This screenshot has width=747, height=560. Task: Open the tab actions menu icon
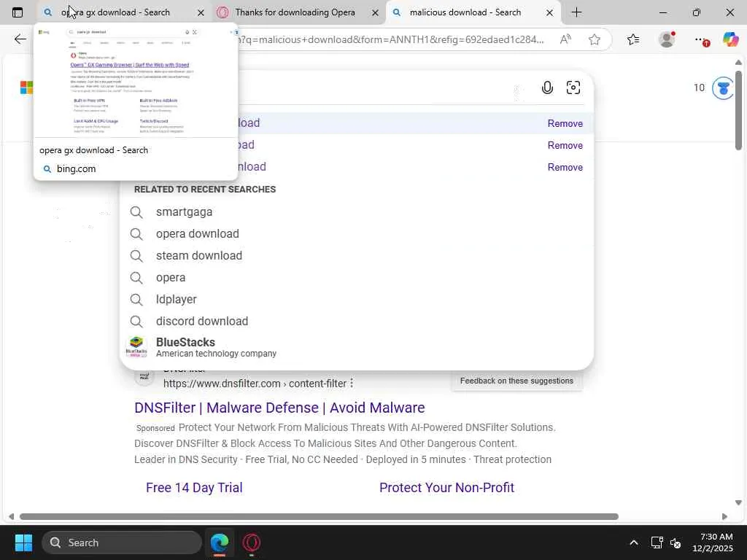(x=18, y=12)
